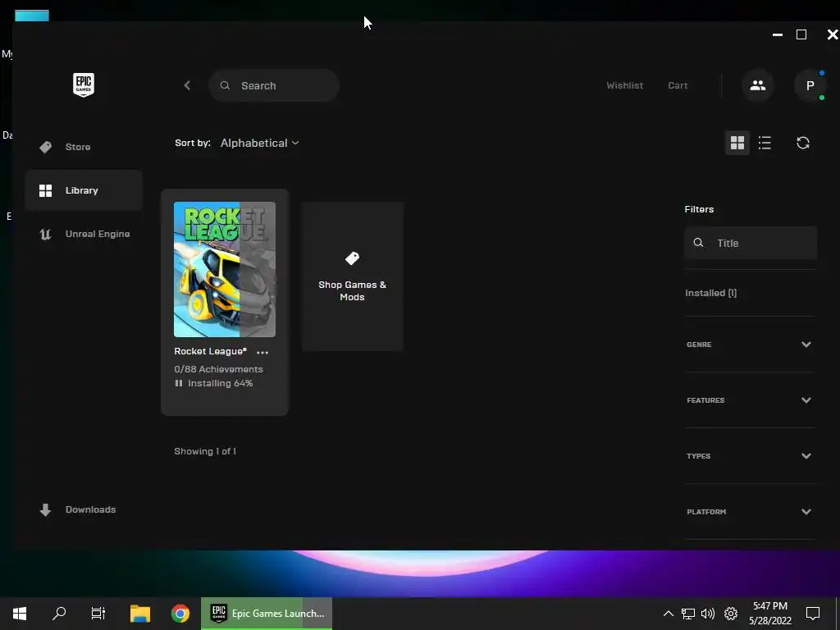This screenshot has width=840, height=630.
Task: Click the taskbar clock showing 5:47 PM
Action: tap(770, 614)
